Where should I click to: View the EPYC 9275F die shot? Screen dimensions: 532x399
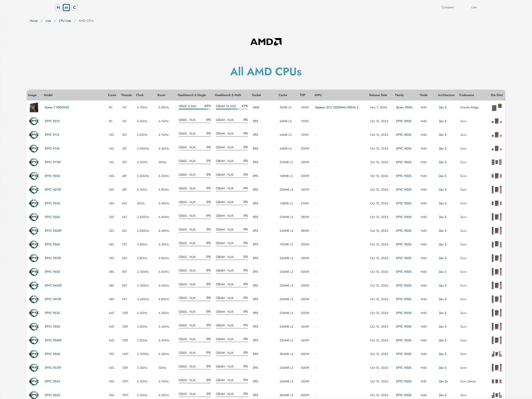click(497, 189)
